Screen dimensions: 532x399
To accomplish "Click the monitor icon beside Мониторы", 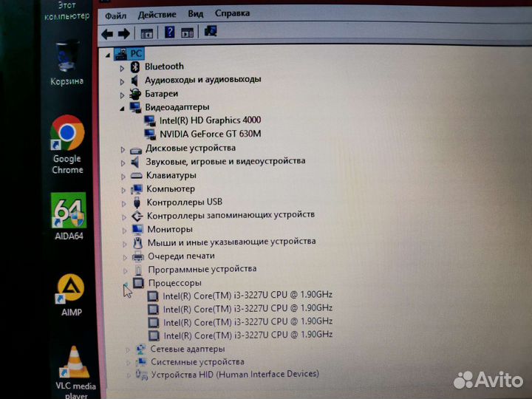I will 137,230.
